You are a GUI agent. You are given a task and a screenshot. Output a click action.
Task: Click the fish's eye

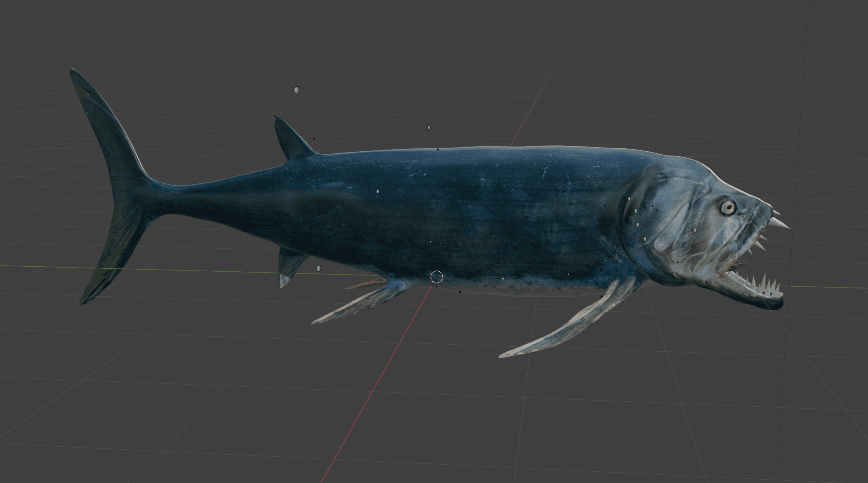pyautogui.click(x=728, y=207)
